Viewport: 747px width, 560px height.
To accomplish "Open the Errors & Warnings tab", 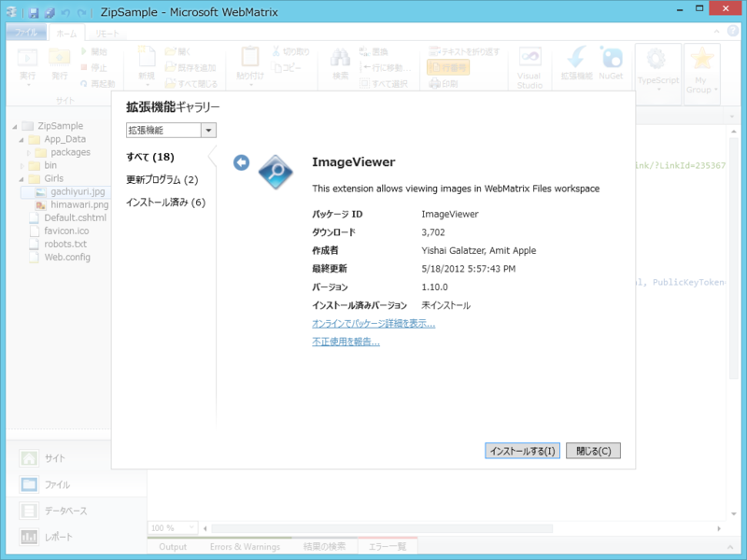I will (x=245, y=547).
